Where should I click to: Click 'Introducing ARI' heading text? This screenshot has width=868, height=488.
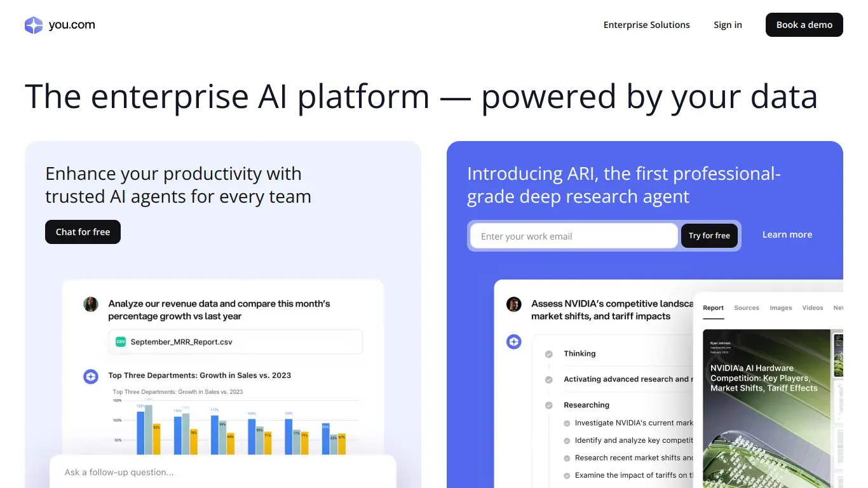[624, 185]
